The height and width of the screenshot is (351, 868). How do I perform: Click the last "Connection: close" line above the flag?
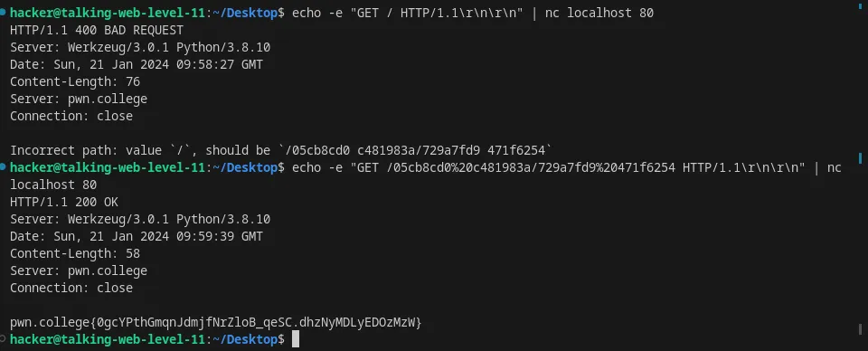[71, 288]
